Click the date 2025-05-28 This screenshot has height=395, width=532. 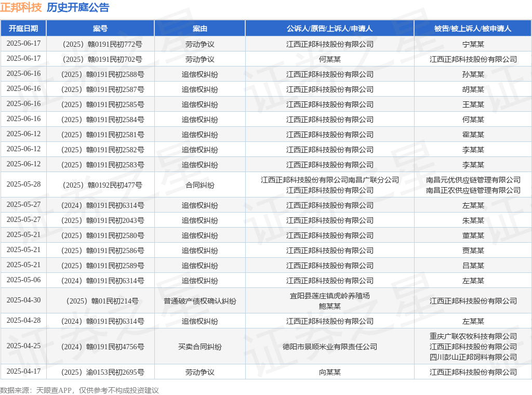pos(23,185)
